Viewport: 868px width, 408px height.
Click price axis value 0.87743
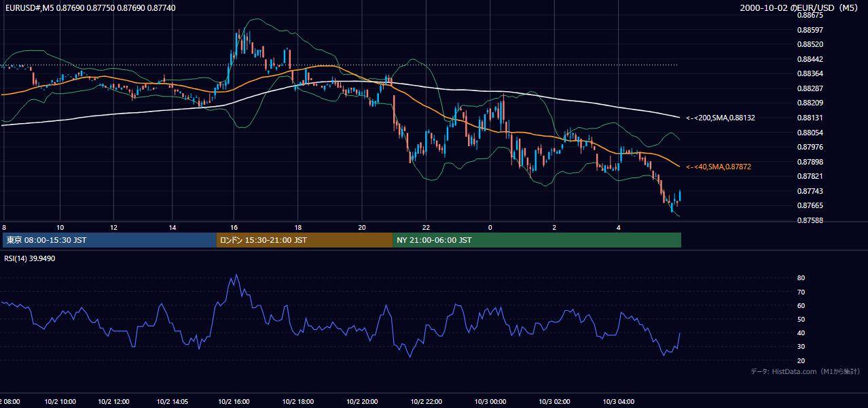[x=810, y=191]
